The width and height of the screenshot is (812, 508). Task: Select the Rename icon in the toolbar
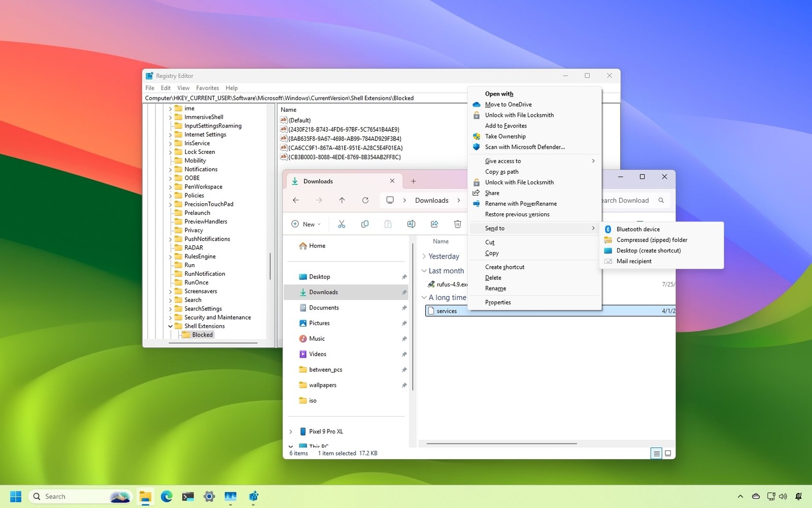411,224
